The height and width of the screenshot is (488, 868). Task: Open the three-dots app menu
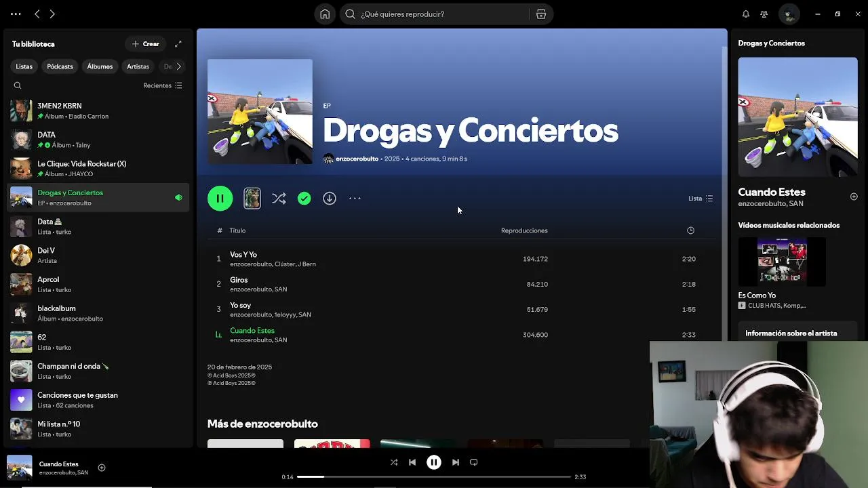[x=16, y=14]
